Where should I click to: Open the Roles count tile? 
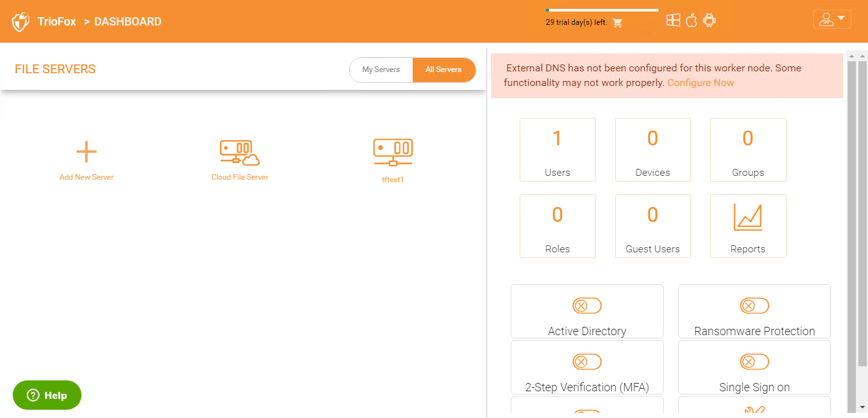tap(558, 226)
